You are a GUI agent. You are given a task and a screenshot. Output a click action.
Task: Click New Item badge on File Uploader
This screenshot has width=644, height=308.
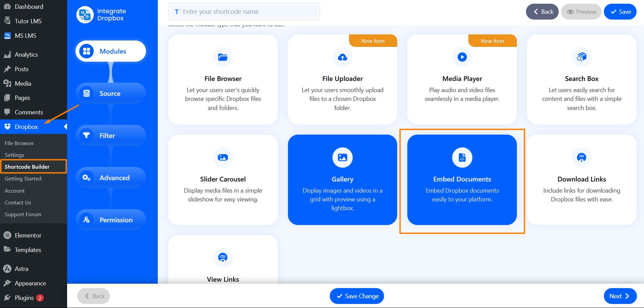[373, 41]
